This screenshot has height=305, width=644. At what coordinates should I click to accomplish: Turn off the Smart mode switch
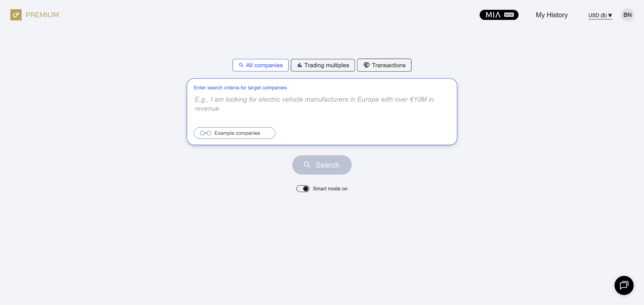[x=303, y=189]
